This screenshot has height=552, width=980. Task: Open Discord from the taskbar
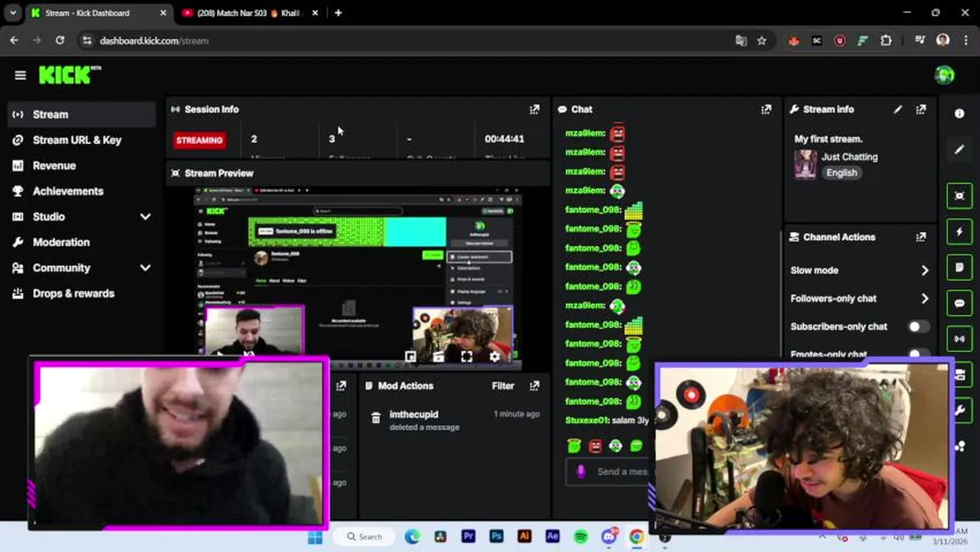609,537
